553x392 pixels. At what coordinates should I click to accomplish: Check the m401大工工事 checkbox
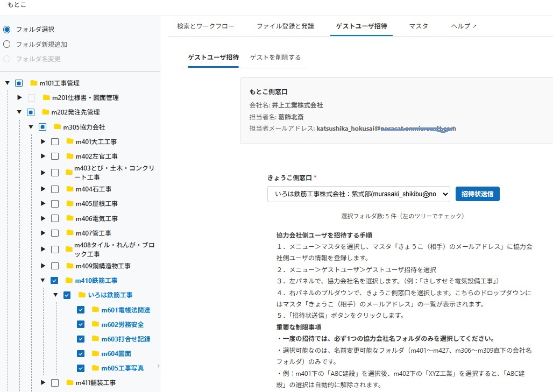click(55, 142)
